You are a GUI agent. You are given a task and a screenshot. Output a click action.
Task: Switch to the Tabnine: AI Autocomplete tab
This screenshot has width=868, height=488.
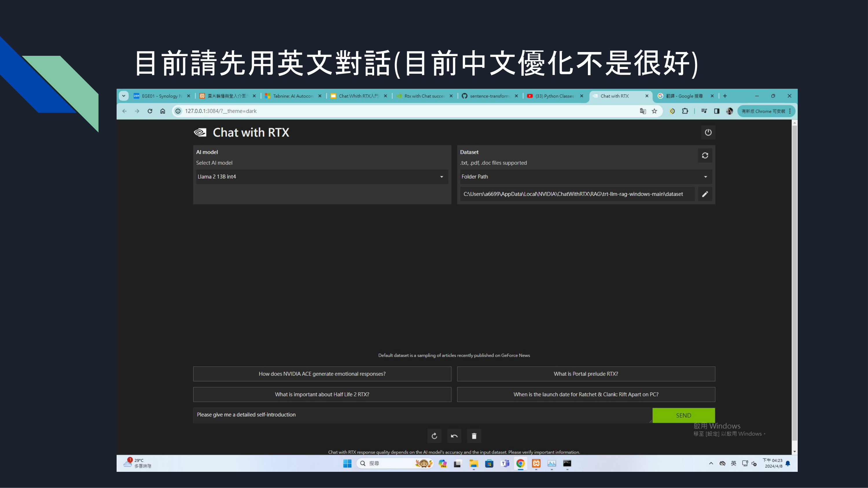(293, 96)
